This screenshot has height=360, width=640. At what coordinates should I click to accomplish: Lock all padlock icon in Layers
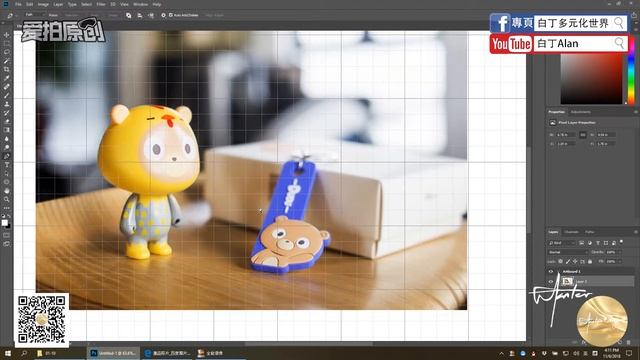point(590,261)
